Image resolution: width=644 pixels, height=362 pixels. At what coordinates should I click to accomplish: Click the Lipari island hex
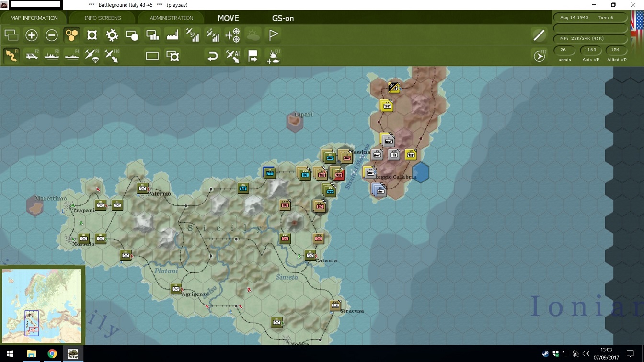[x=295, y=121]
